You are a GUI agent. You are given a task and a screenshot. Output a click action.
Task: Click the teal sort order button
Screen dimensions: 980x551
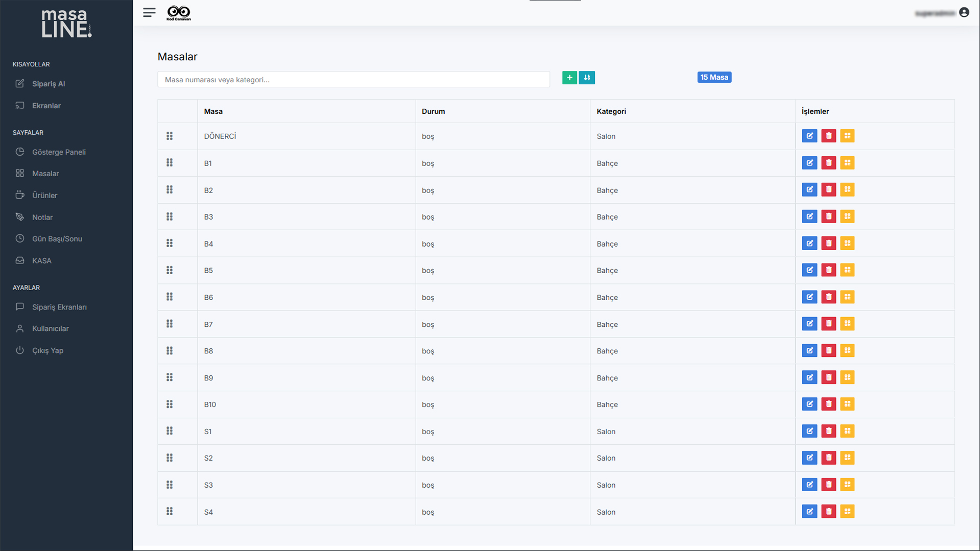tap(587, 78)
